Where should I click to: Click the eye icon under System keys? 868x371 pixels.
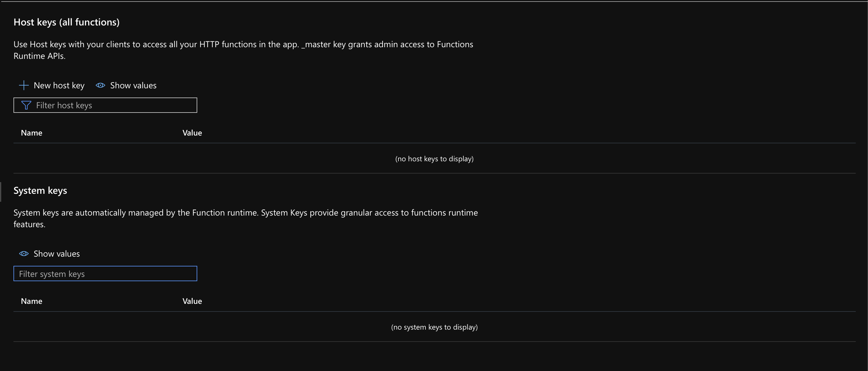point(24,254)
